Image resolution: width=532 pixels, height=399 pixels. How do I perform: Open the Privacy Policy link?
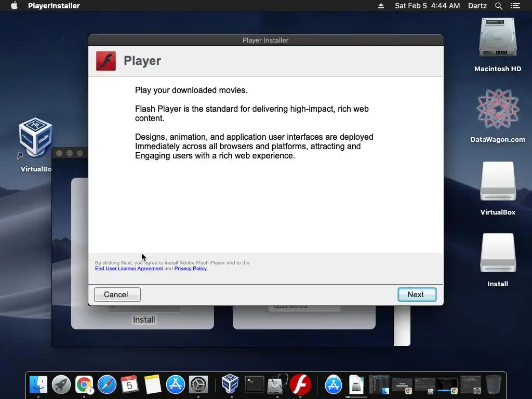190,269
